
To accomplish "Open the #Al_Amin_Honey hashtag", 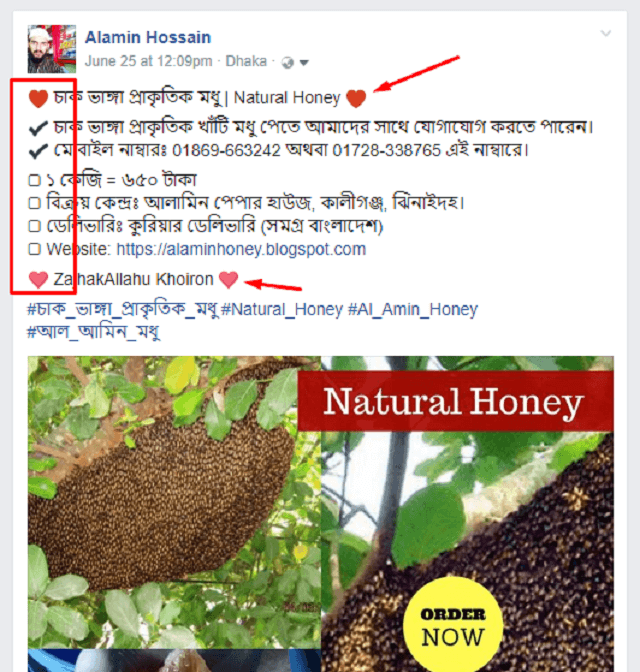I will pos(413,309).
